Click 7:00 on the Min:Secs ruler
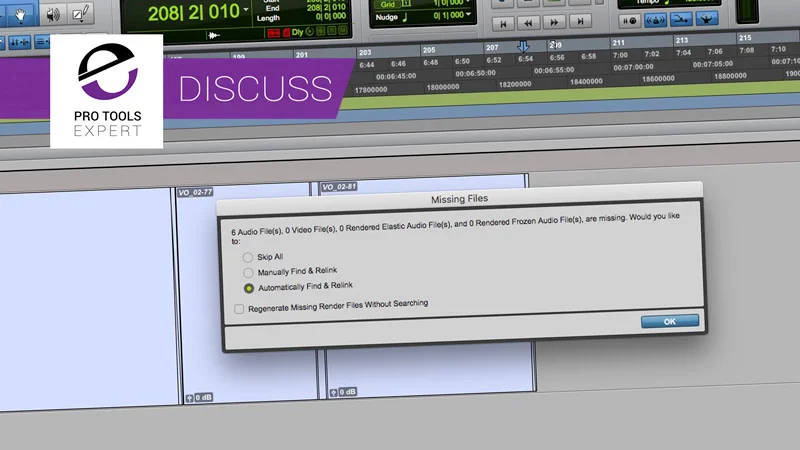 click(x=620, y=55)
